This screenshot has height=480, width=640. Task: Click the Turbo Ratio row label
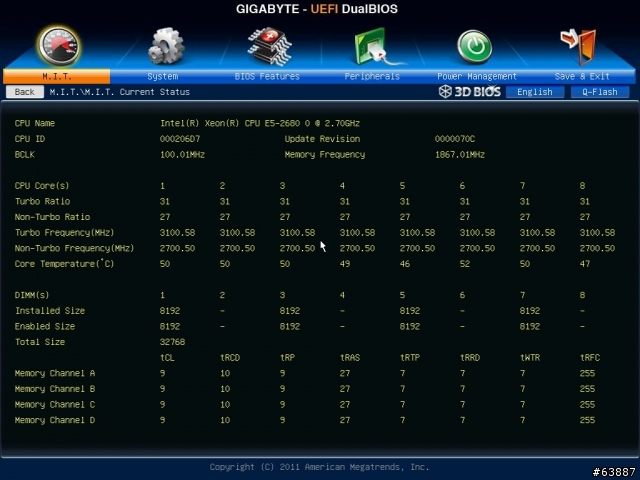[42, 201]
